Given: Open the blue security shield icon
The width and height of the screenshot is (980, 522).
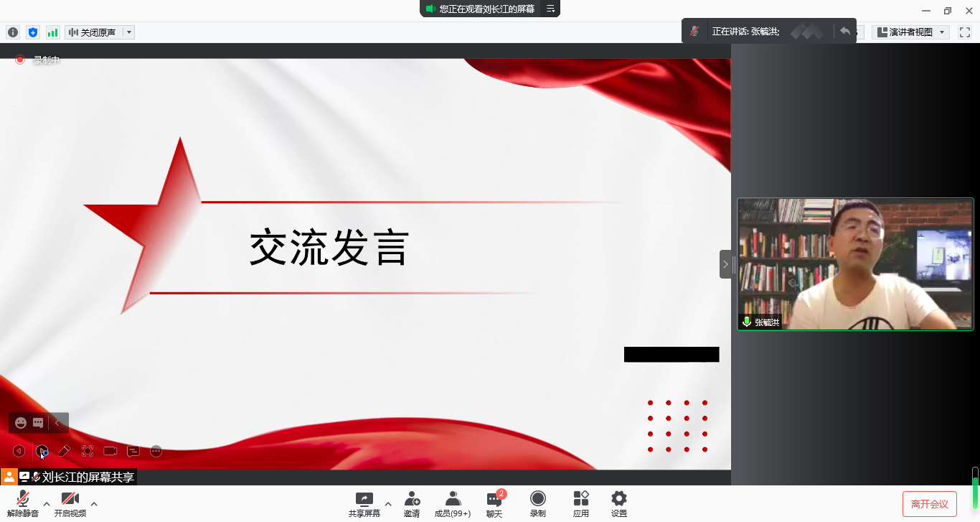Looking at the screenshot, I should (x=32, y=32).
